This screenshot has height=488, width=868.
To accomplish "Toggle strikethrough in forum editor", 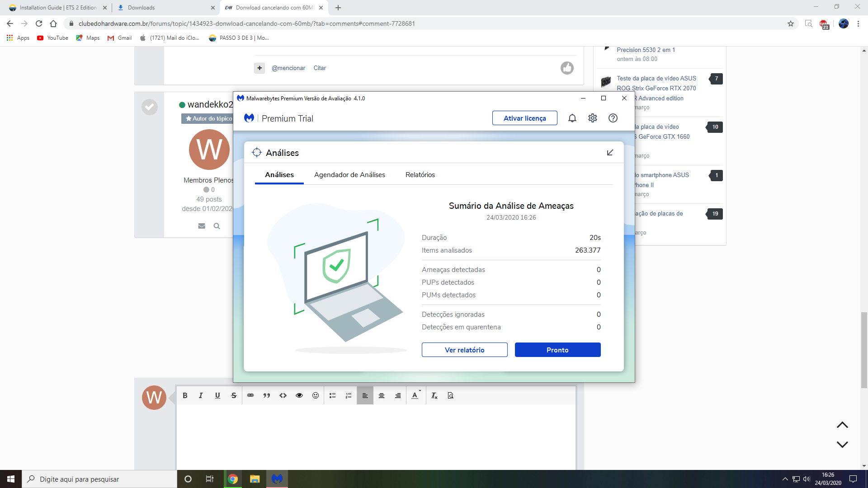I will 234,395.
